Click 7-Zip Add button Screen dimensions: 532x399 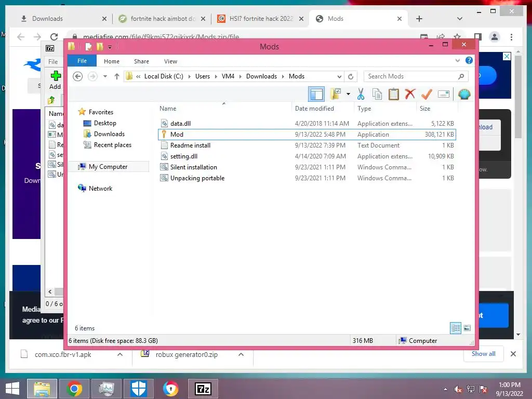pos(55,80)
